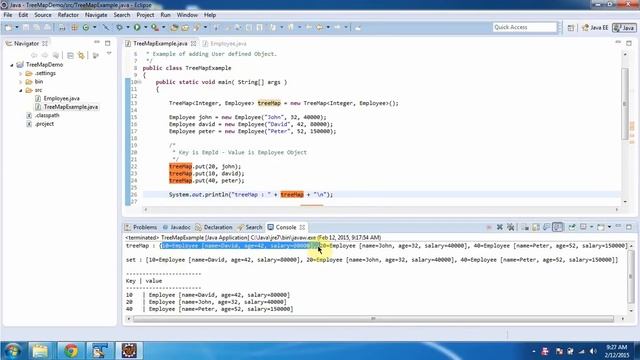Select Employee.java in the Navigator tree

[61, 98]
